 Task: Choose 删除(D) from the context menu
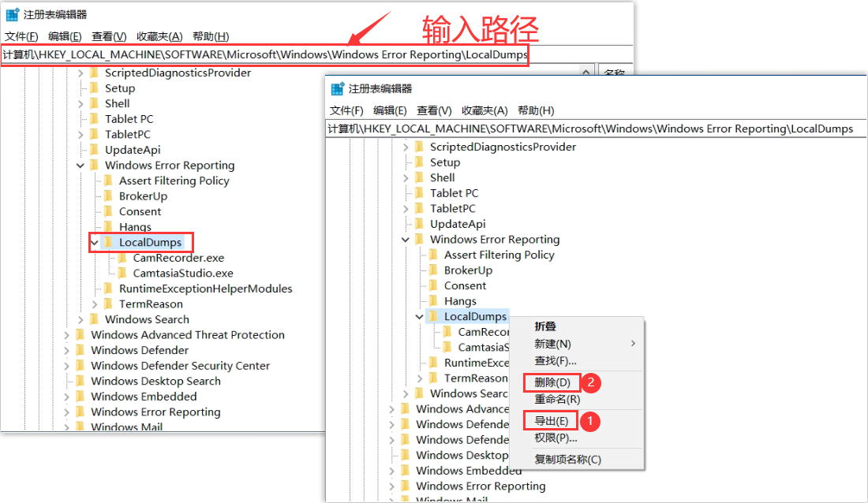552,383
